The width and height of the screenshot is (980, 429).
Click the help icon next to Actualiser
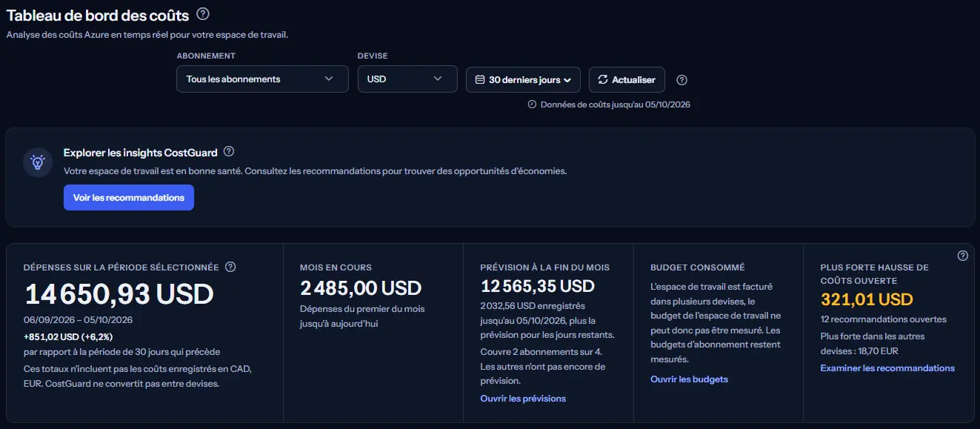[x=682, y=80]
